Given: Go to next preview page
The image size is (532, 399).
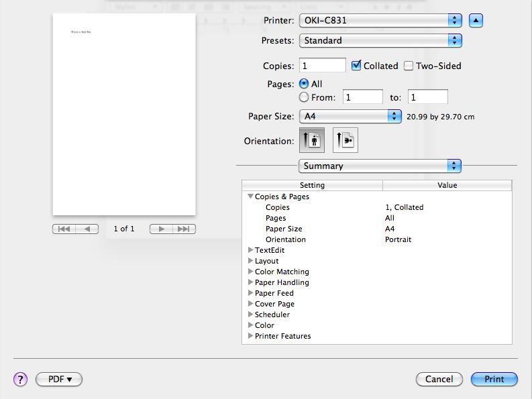Looking at the screenshot, I should click(161, 229).
